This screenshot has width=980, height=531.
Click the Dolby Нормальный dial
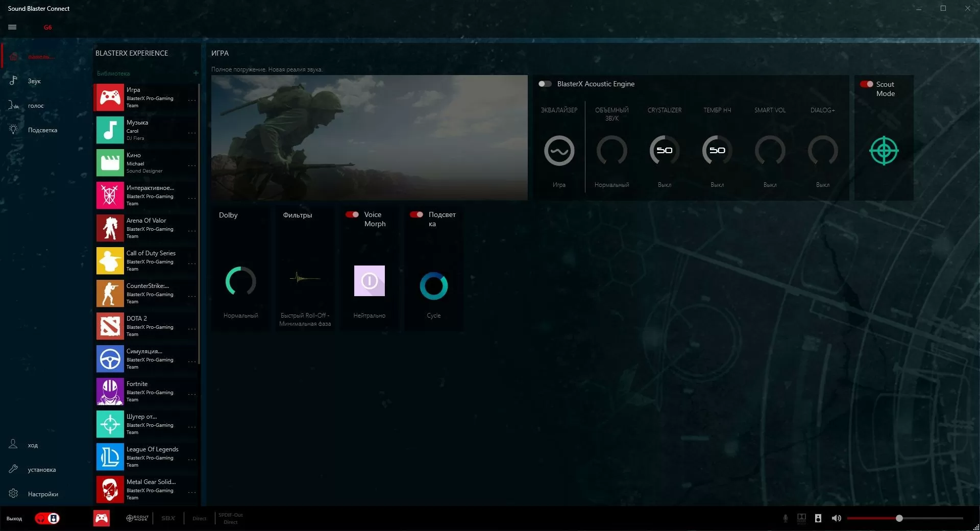tap(240, 281)
